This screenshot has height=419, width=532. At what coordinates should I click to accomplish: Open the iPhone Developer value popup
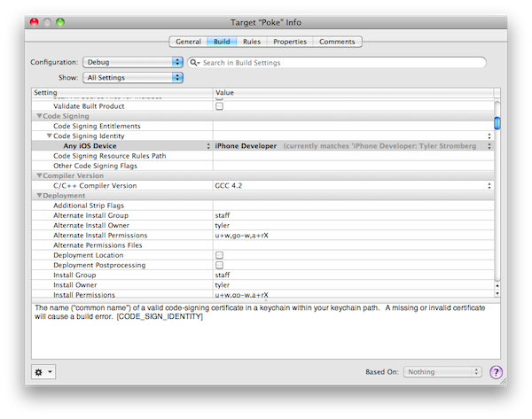tap(489, 146)
